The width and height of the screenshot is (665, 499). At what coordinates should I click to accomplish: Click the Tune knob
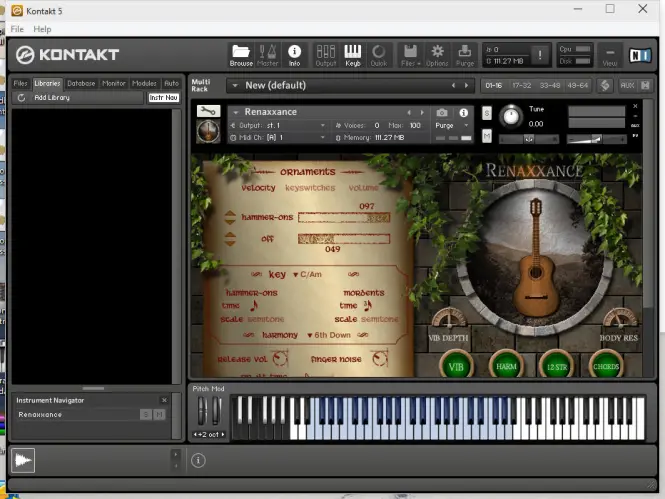pos(511,116)
